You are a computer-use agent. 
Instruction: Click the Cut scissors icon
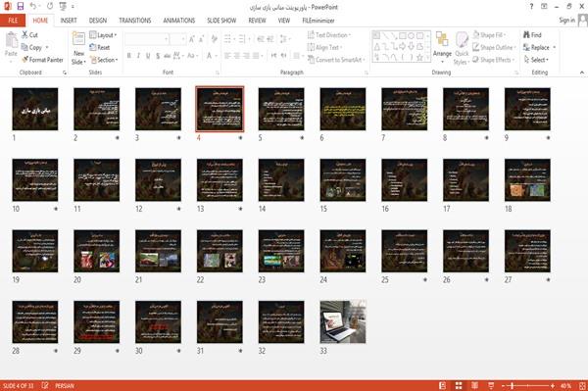click(x=24, y=34)
